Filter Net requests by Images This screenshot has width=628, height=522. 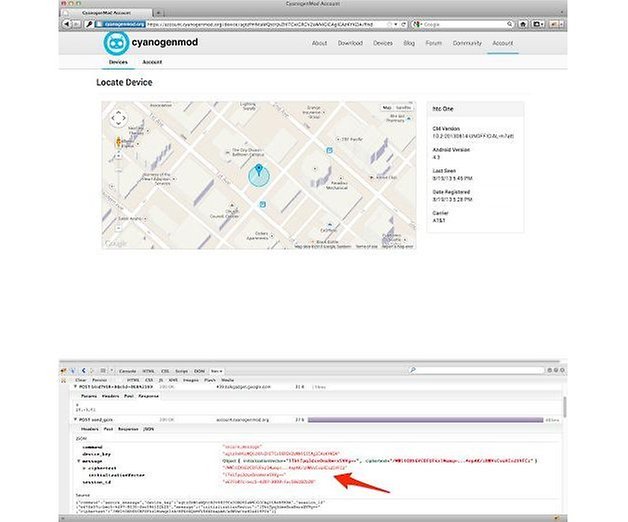click(x=191, y=380)
